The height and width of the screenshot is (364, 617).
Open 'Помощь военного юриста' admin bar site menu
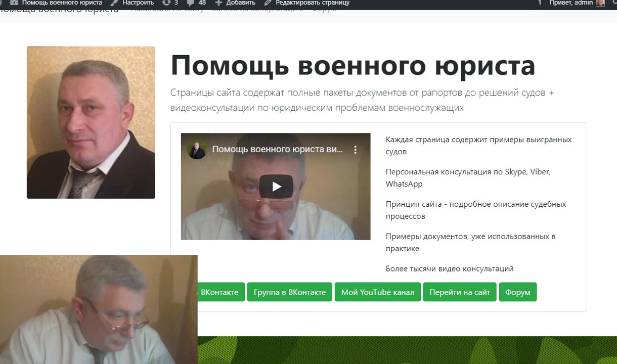coord(56,3)
